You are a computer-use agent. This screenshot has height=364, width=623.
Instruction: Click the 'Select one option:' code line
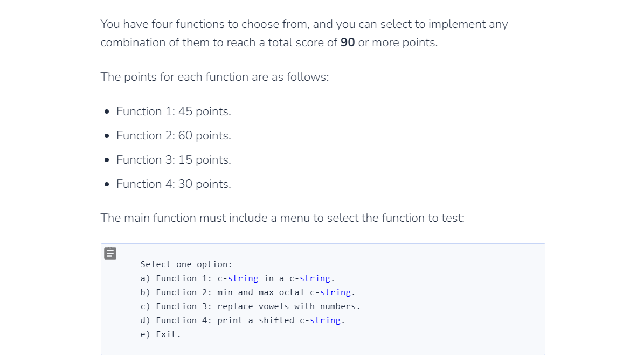click(x=186, y=264)
